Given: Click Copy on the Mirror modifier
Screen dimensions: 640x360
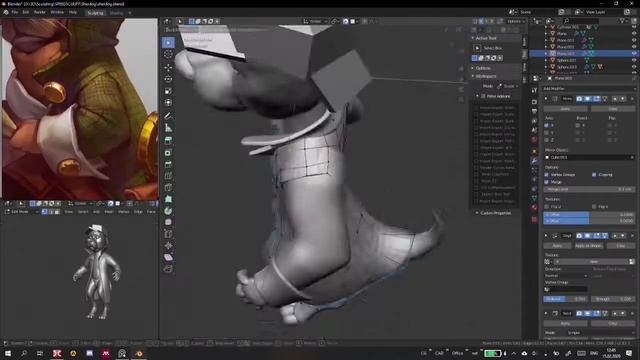Looking at the screenshot, I should click(613, 109).
